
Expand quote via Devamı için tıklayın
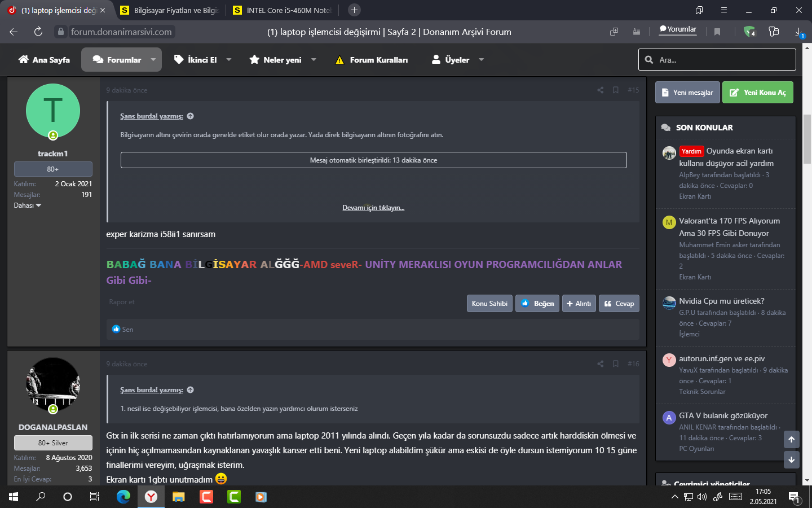tap(373, 208)
